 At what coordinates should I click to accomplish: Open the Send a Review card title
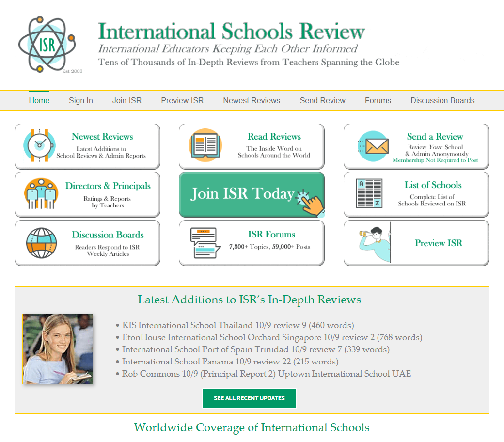click(435, 137)
